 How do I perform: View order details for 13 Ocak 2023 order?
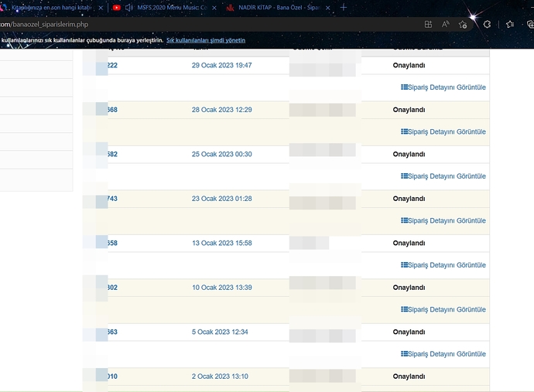tap(443, 265)
